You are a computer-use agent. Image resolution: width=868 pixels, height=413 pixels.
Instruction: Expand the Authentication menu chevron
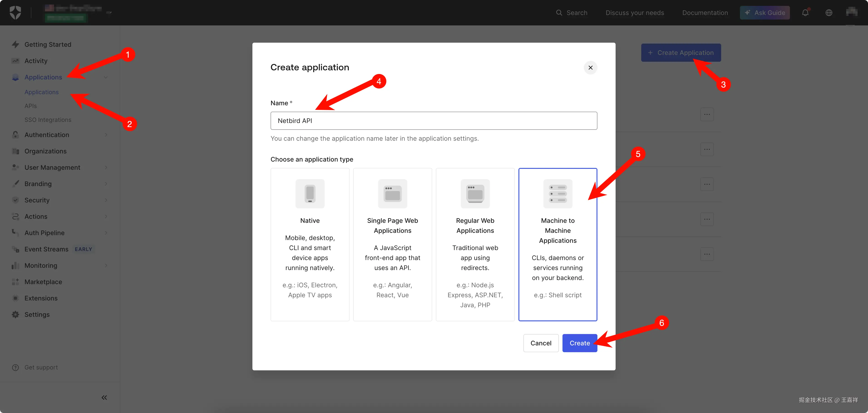(x=106, y=135)
